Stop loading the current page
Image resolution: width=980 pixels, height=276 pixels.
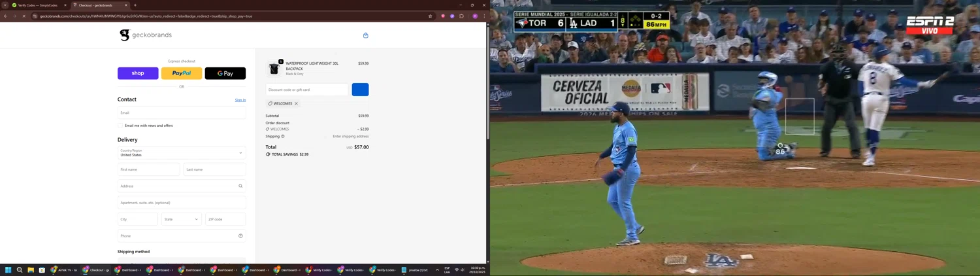(24, 16)
